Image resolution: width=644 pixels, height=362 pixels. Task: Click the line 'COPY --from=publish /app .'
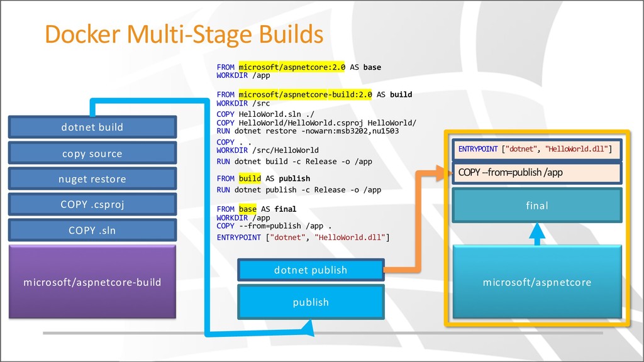click(x=274, y=226)
